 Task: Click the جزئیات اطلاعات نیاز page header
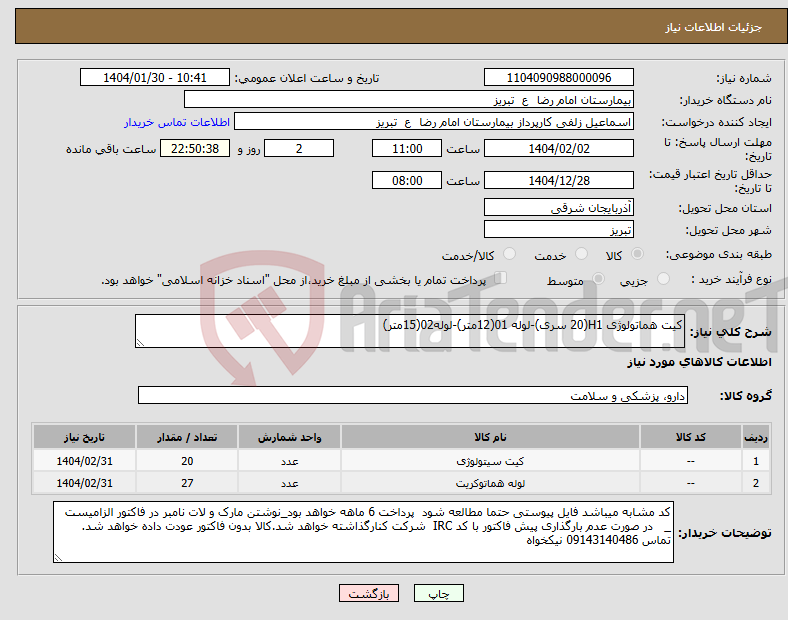[713, 27]
